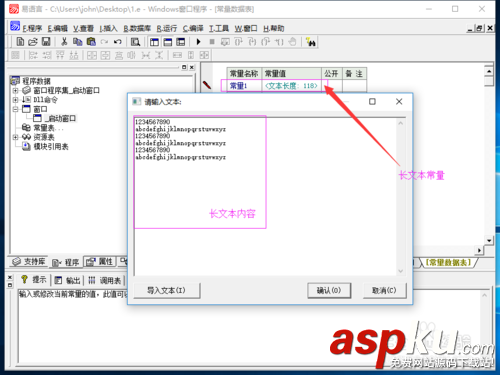Switch to the 输出 tab
Image resolution: width=500 pixels, height=375 pixels.
tap(68, 280)
